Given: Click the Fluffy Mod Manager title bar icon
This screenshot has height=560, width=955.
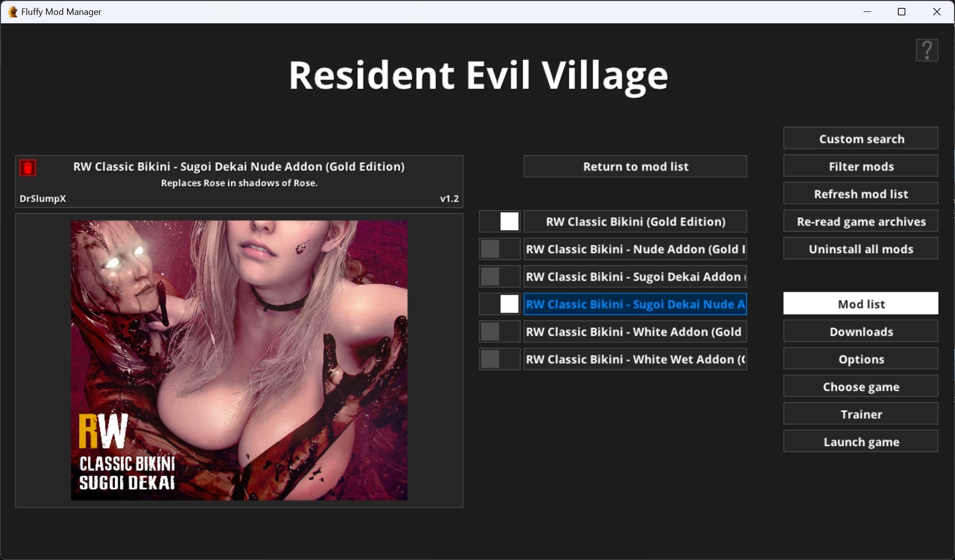Looking at the screenshot, I should click(x=13, y=11).
